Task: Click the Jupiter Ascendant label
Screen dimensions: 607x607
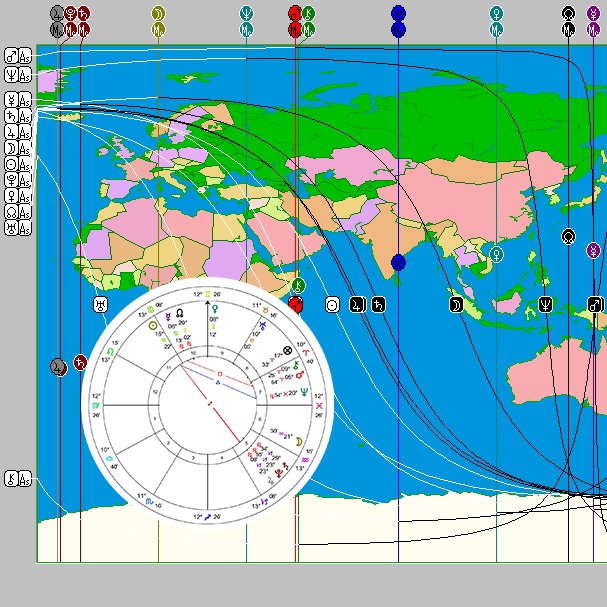Action: [x=18, y=132]
